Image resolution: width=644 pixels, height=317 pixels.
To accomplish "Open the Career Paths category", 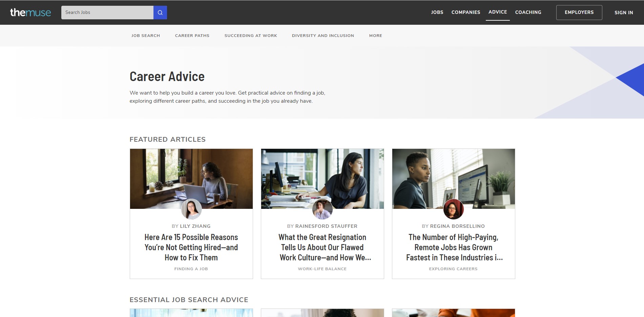I will coord(192,36).
